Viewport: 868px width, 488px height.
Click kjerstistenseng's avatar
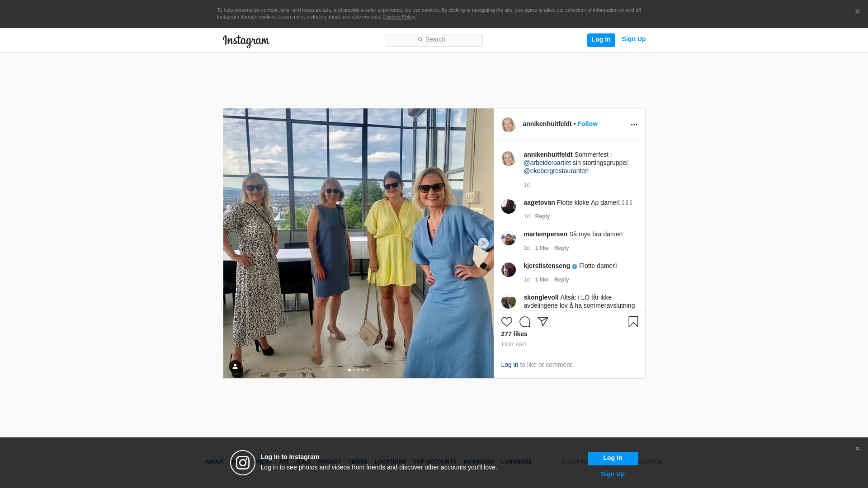(x=509, y=270)
